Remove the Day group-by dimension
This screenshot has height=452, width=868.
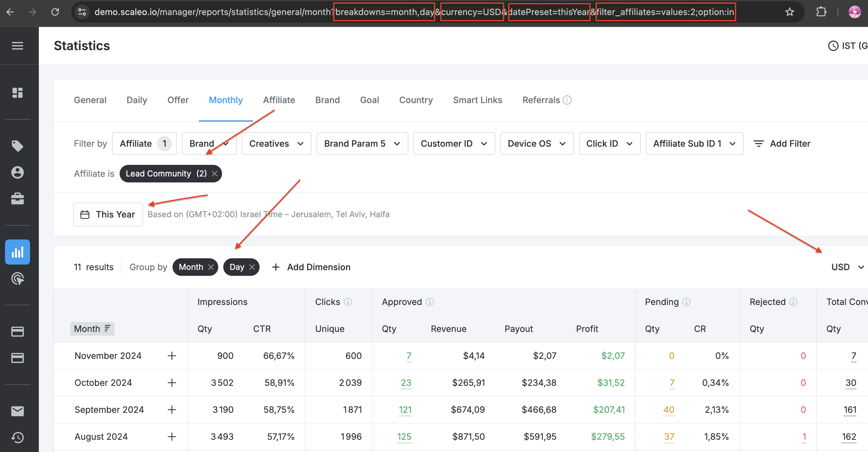252,267
